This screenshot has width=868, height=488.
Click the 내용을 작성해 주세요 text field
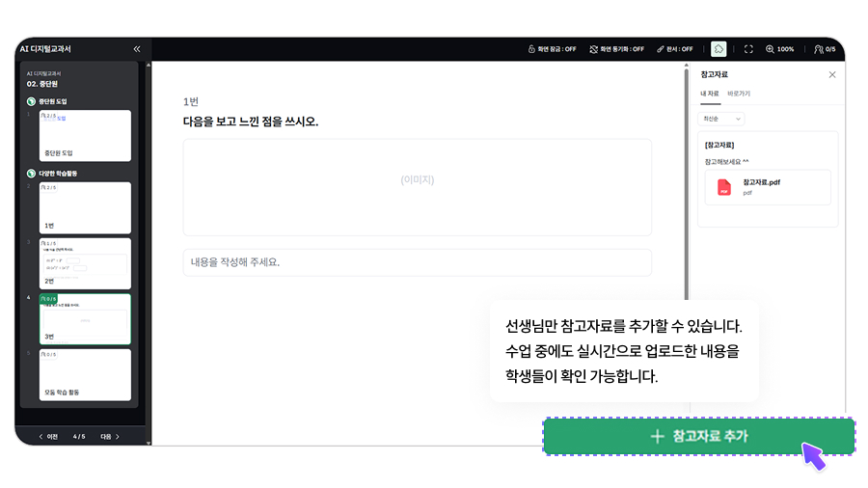[x=417, y=262]
